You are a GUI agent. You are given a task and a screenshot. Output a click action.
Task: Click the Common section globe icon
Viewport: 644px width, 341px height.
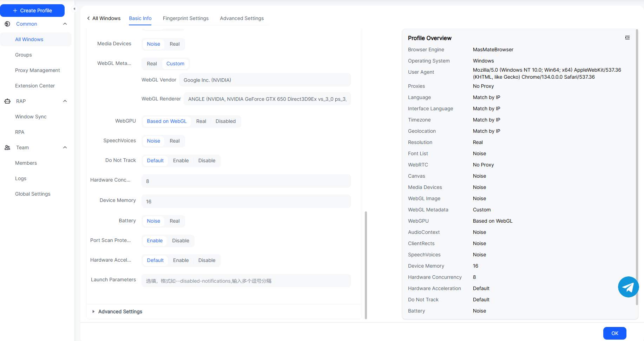[x=7, y=24]
